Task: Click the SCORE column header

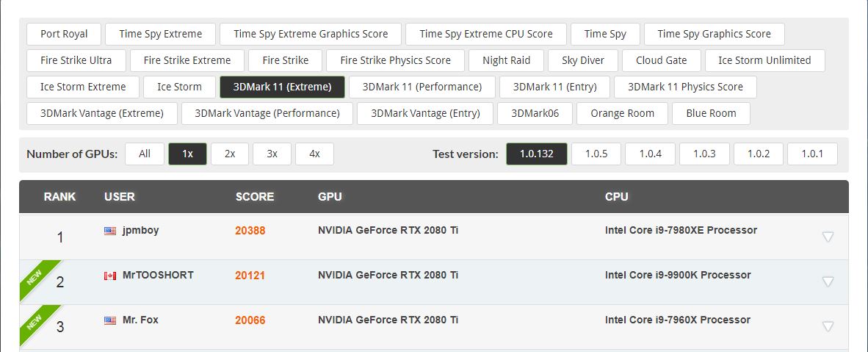Action: pos(254,197)
